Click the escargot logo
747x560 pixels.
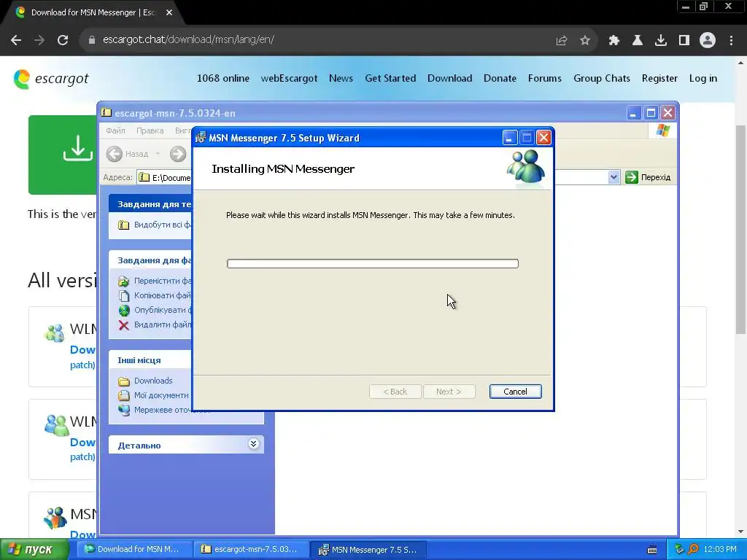tap(51, 79)
